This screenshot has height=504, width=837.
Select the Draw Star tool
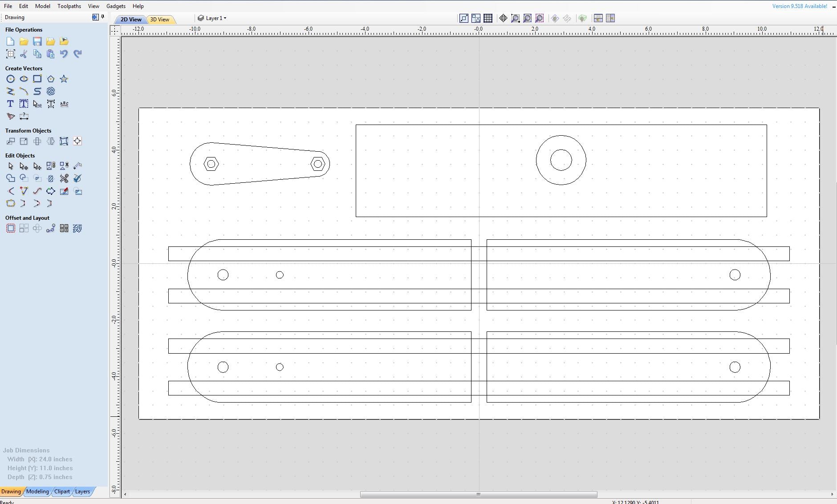click(x=64, y=79)
